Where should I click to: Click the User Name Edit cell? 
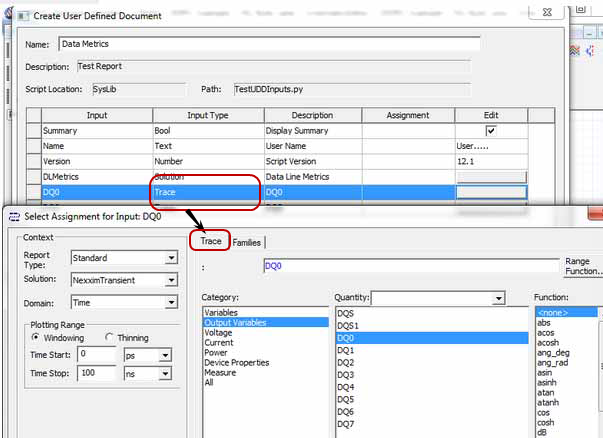(x=491, y=146)
